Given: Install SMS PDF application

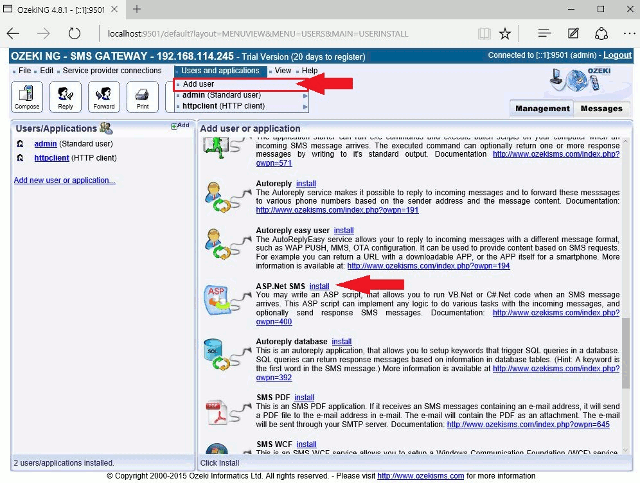Looking at the screenshot, I should click(x=304, y=397).
